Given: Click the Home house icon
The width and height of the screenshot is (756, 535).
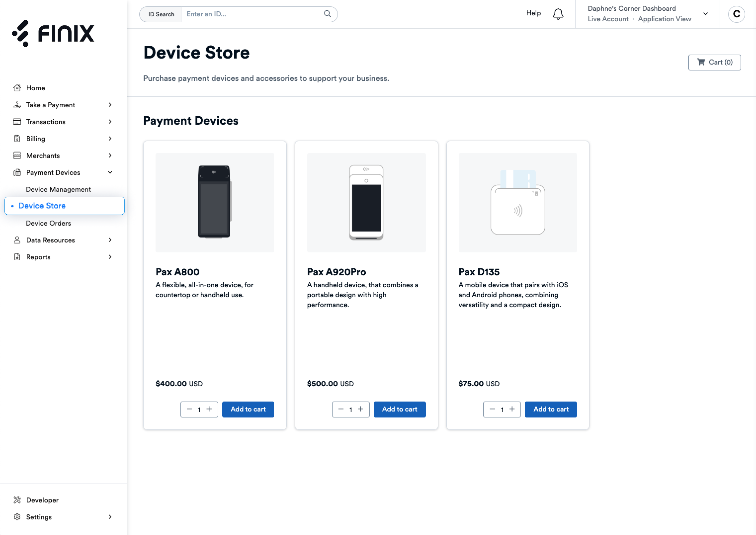Looking at the screenshot, I should [x=17, y=88].
